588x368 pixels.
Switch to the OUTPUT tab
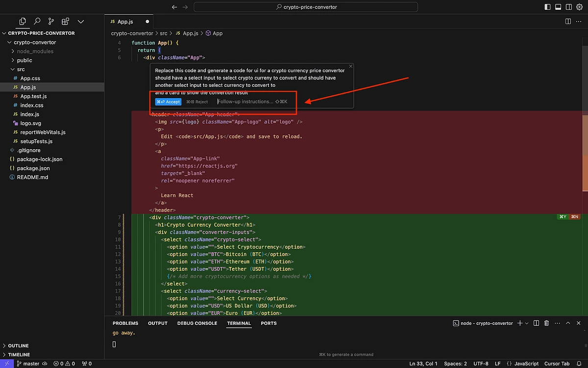tap(157, 323)
